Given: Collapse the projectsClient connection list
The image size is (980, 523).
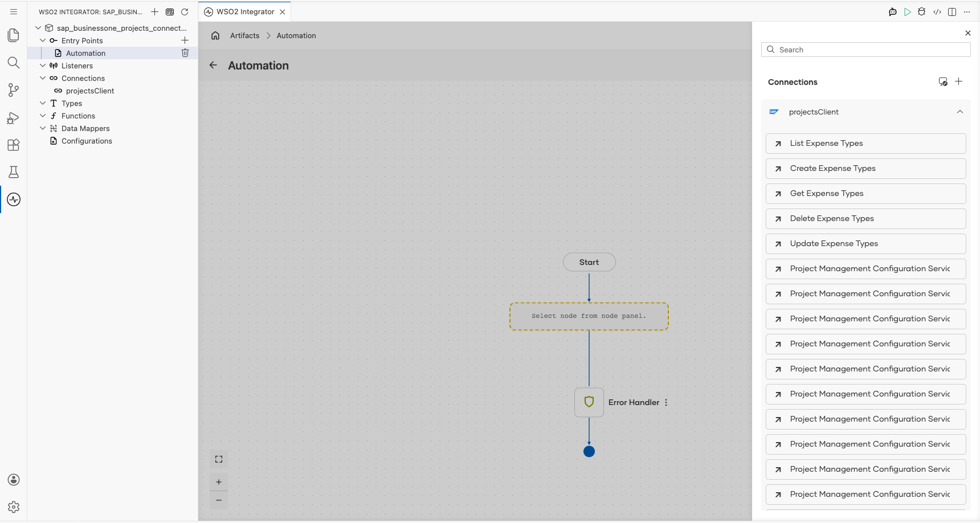Looking at the screenshot, I should pyautogui.click(x=960, y=112).
